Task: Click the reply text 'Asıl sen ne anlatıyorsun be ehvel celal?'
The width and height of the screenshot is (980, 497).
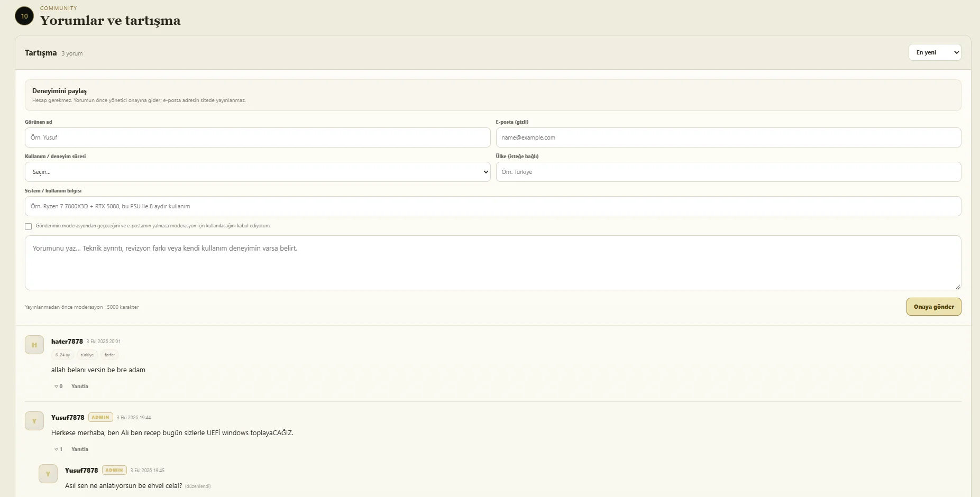Action: 124,486
